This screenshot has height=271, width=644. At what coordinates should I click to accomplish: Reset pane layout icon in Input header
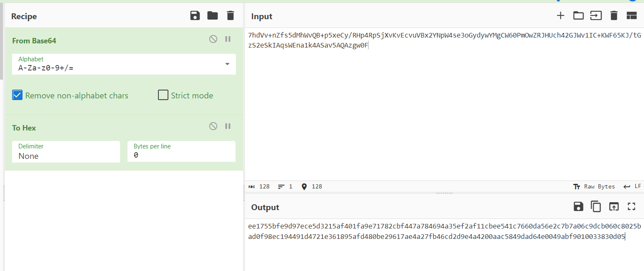pos(631,16)
